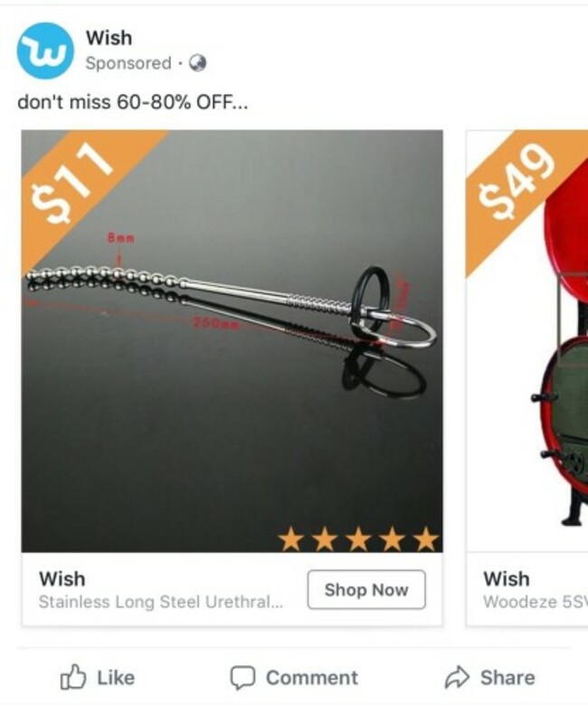This screenshot has width=588, height=705.
Task: Tap the thumbs-up Like icon
Action: click(73, 677)
